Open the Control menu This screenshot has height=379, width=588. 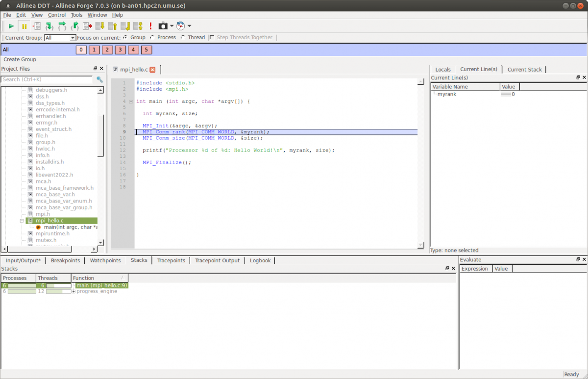57,15
